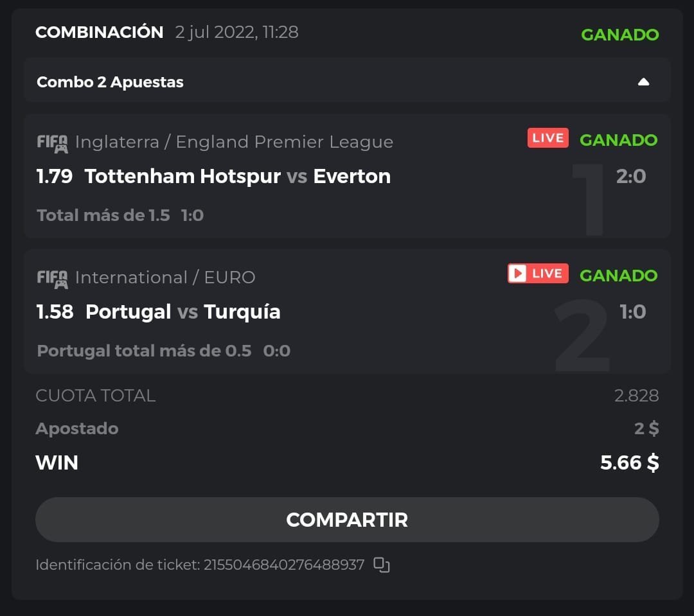Click the LIVE badge on Tottenham match
Screen dimensions: 694x616
[547, 138]
